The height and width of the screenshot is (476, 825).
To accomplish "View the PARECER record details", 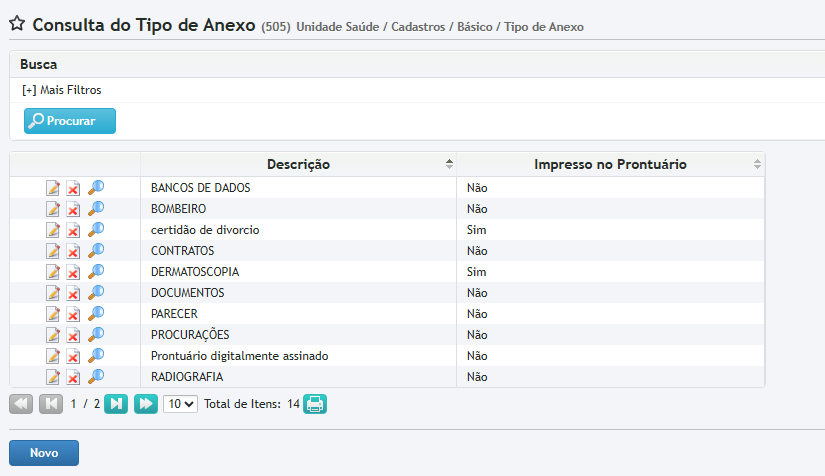I will click(x=96, y=314).
